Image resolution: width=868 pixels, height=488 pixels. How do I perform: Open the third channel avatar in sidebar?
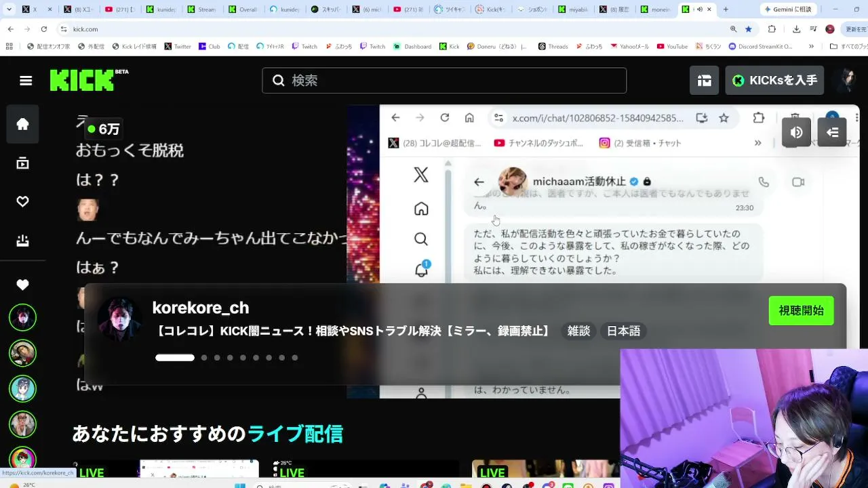[23, 388]
